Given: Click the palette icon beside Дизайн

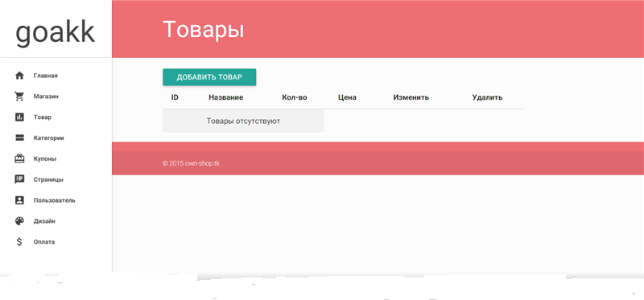Looking at the screenshot, I should click(x=19, y=221).
